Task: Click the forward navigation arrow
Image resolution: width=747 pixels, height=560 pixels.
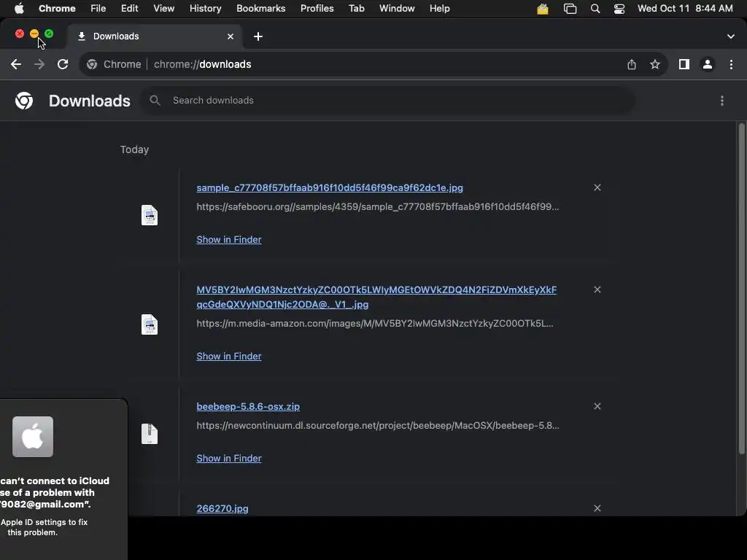Action: coord(39,64)
